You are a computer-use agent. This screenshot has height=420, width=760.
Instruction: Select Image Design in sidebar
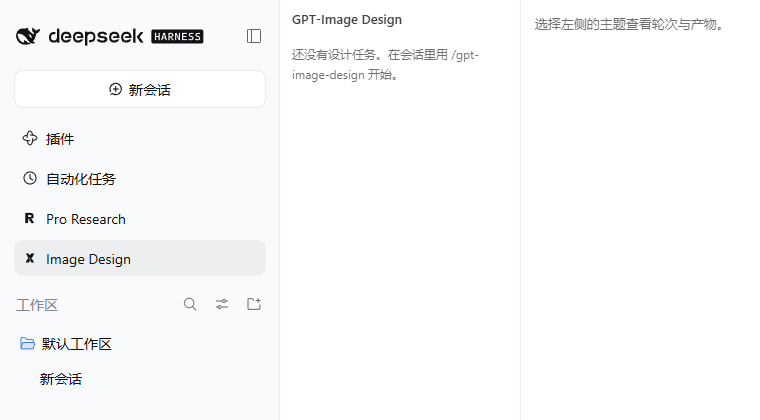[140, 259]
